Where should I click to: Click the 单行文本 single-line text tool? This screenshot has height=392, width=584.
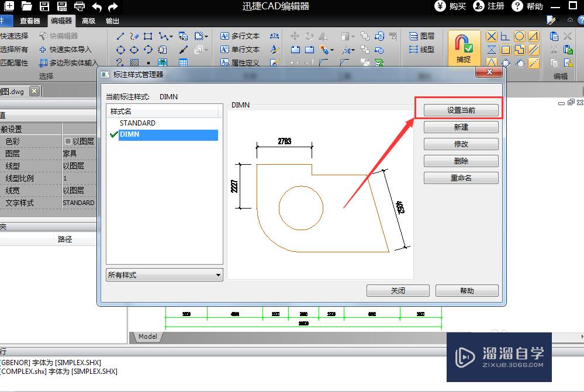(240, 50)
